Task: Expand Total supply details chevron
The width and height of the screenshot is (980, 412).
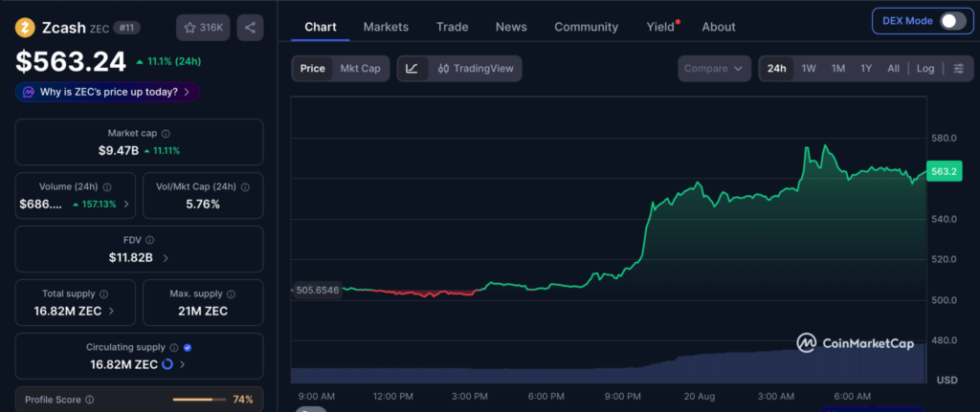Action: [111, 311]
